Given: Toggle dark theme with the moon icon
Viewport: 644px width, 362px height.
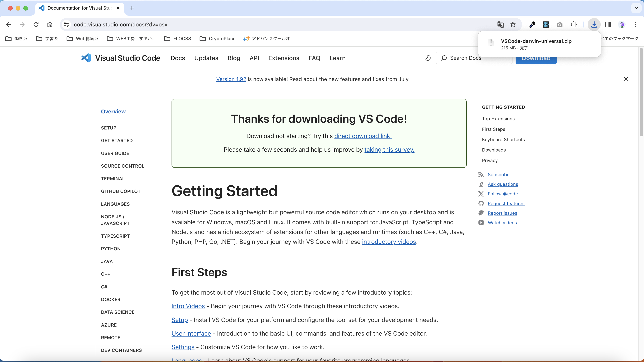Looking at the screenshot, I should pos(428,58).
